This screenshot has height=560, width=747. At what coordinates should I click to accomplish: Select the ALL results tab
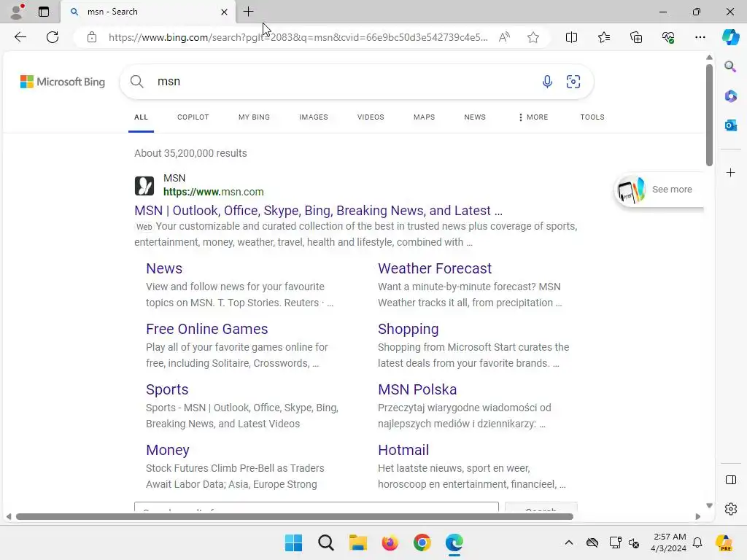click(141, 117)
